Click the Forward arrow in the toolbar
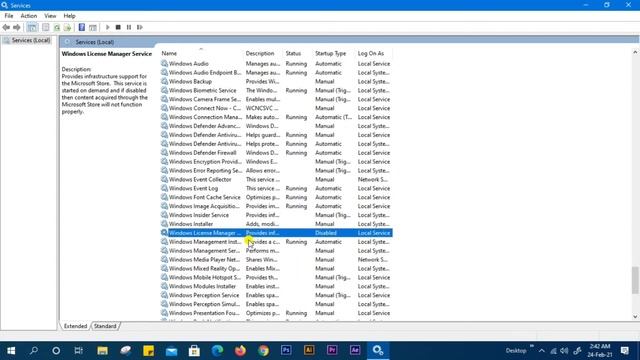The width and height of the screenshot is (640, 360). tap(17, 27)
